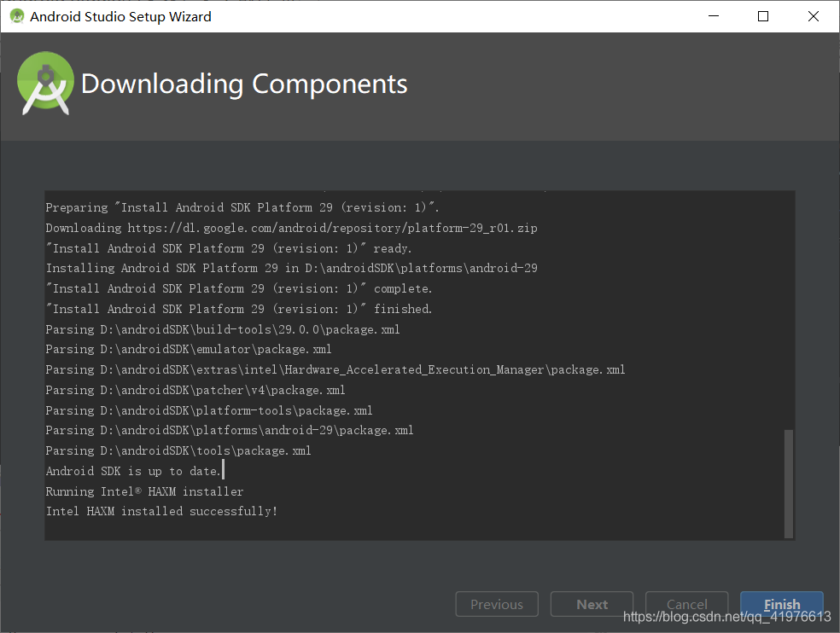This screenshot has height=633, width=840.
Task: Click the Android Studio logo in the header
Action: [x=45, y=83]
